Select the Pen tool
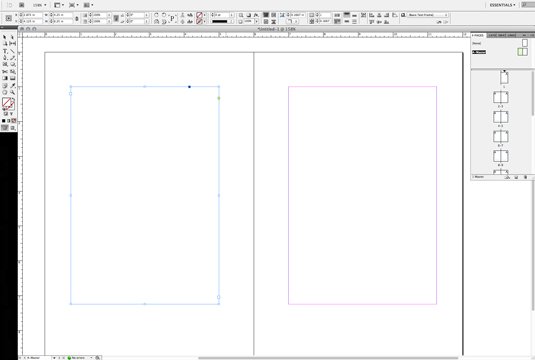Screen dimensions: 535x360 [x=5, y=58]
